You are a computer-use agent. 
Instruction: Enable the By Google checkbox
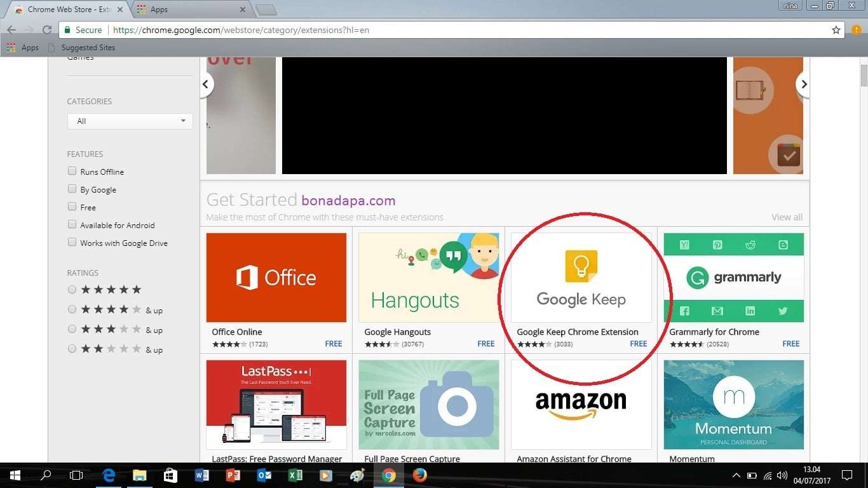coord(72,189)
